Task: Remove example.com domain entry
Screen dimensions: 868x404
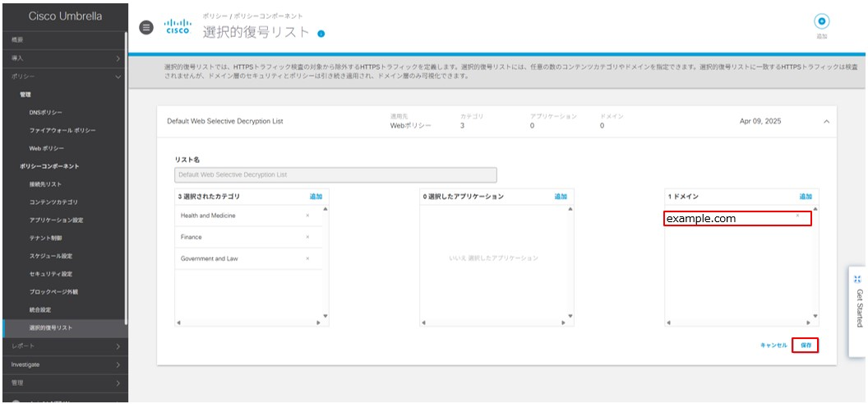Action: click(x=797, y=215)
